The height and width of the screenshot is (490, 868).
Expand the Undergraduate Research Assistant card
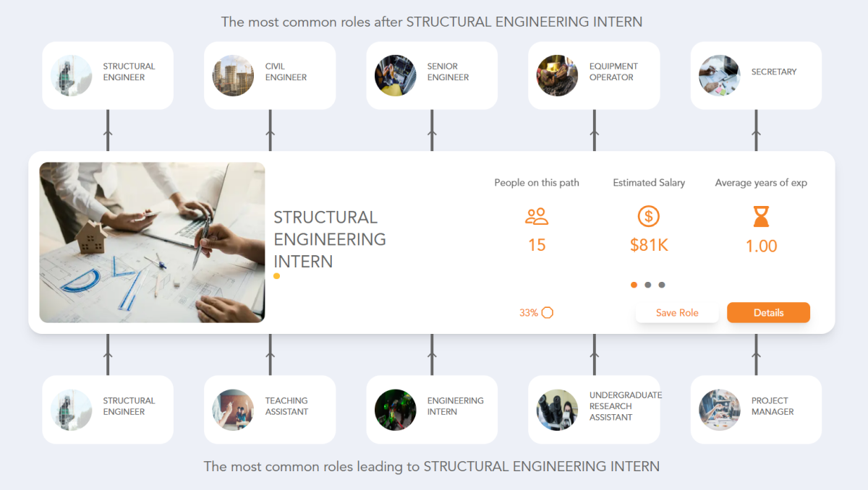(x=593, y=409)
